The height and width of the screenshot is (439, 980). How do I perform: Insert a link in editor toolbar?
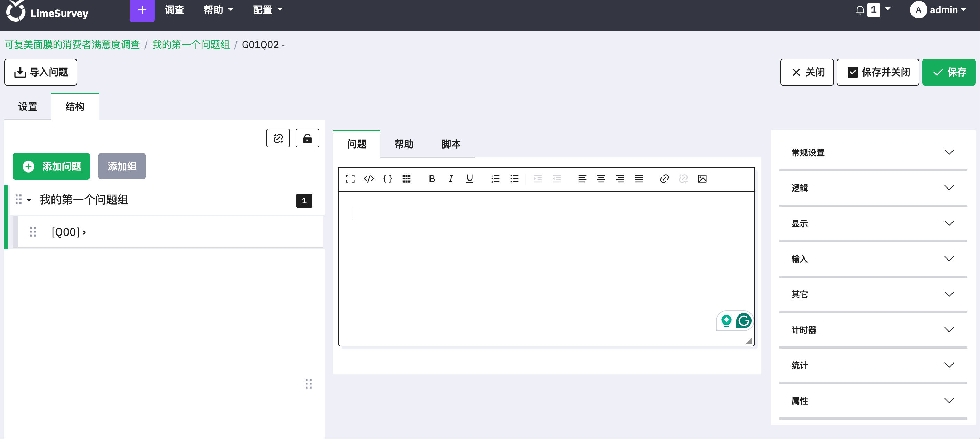pyautogui.click(x=664, y=179)
